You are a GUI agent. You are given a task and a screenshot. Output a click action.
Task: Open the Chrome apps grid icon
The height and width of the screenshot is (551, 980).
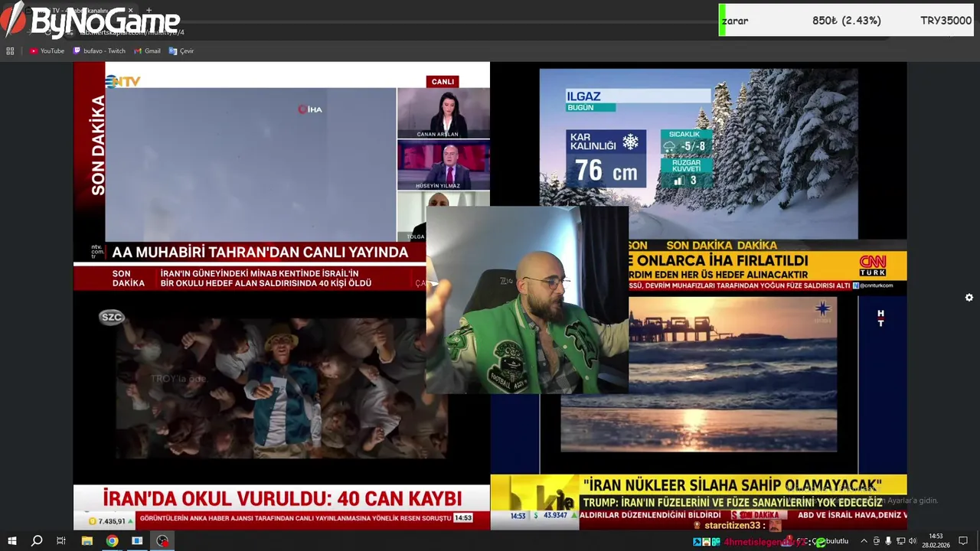10,51
